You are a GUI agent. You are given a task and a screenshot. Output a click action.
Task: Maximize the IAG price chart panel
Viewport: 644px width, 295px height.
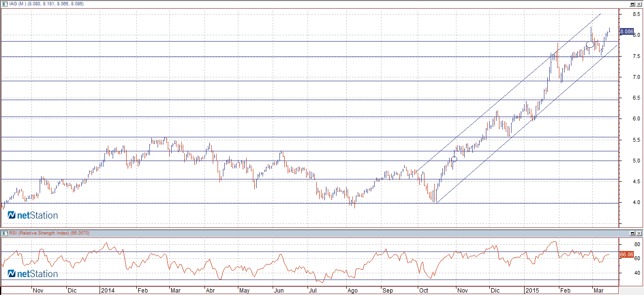[632, 4]
